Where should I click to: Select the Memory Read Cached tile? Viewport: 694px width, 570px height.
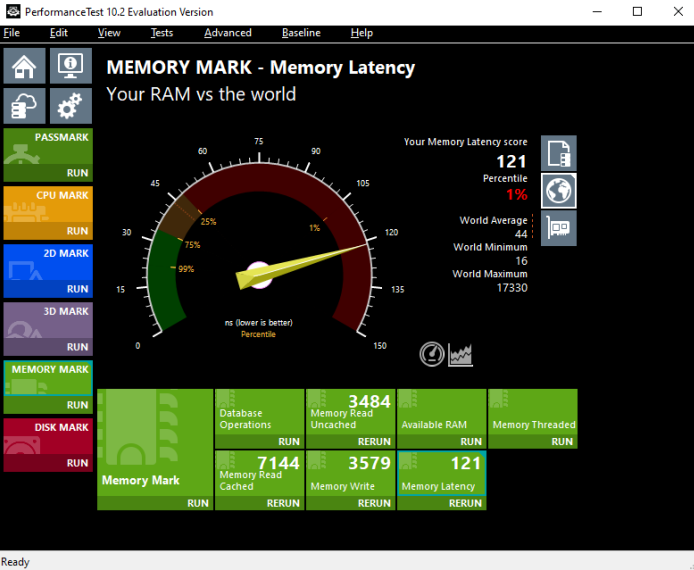click(x=259, y=473)
